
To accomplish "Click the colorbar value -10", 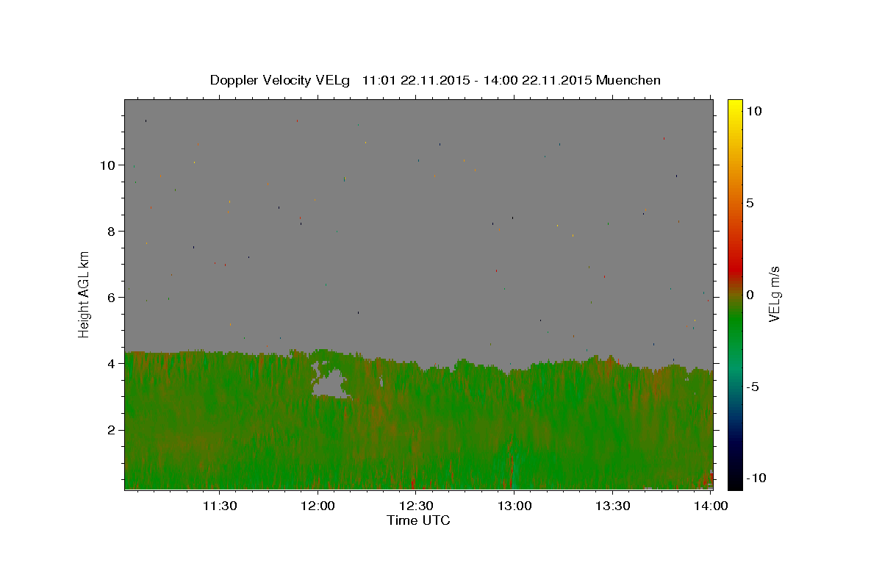I will point(756,478).
